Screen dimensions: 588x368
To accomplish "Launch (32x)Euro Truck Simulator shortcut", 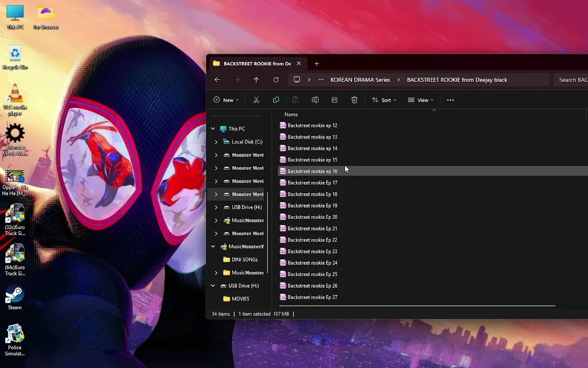I will pyautogui.click(x=15, y=220).
